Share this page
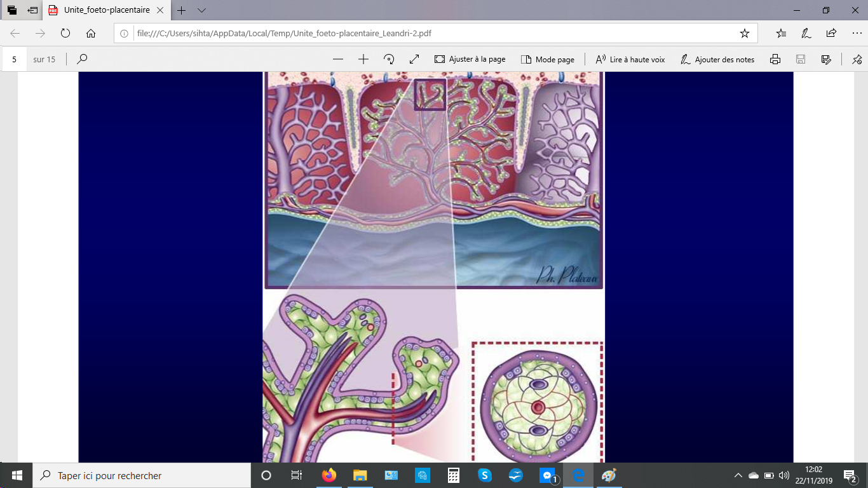This screenshot has width=868, height=488. (x=831, y=33)
